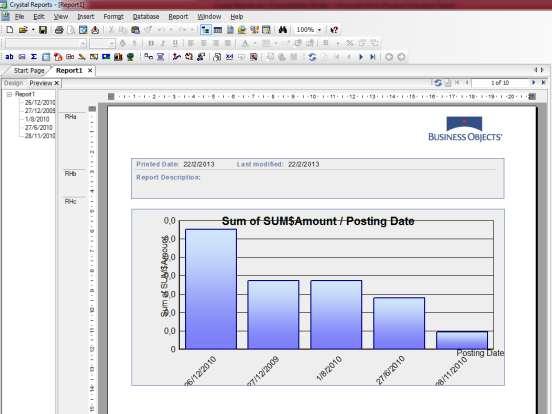The image size is (552, 414).
Task: Click the Save disk icon
Action: pyautogui.click(x=43, y=30)
